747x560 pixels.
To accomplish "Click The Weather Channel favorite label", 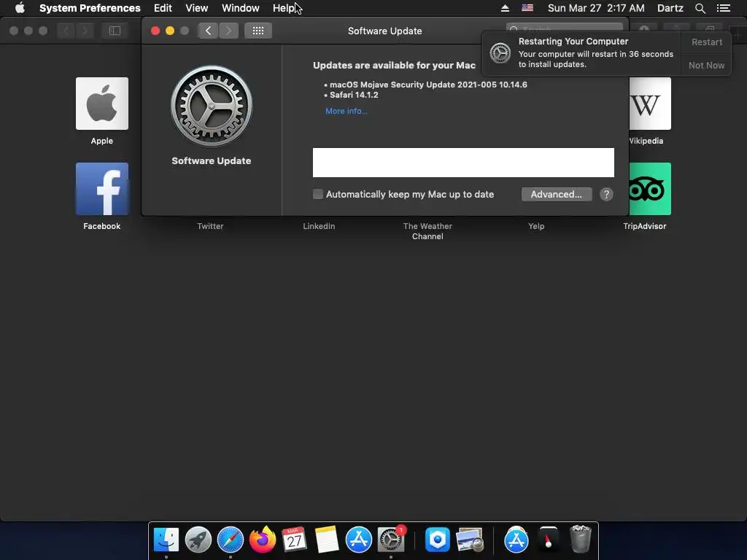I will pos(427,231).
